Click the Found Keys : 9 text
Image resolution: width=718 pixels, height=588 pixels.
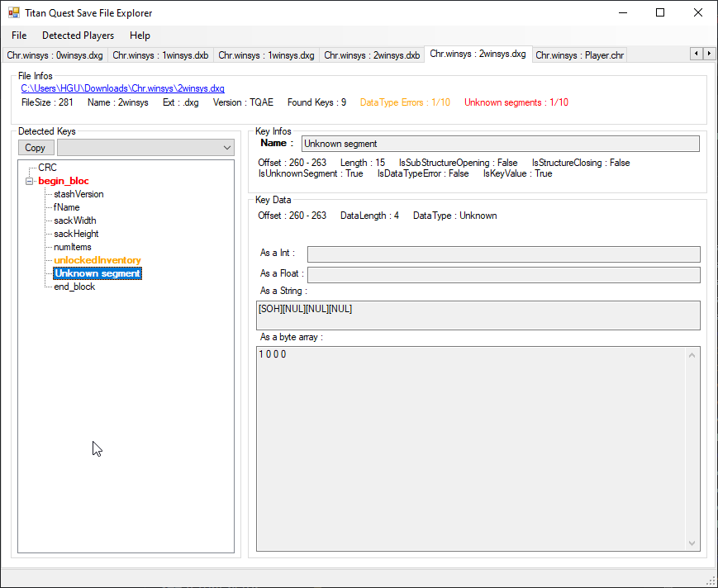[316, 102]
